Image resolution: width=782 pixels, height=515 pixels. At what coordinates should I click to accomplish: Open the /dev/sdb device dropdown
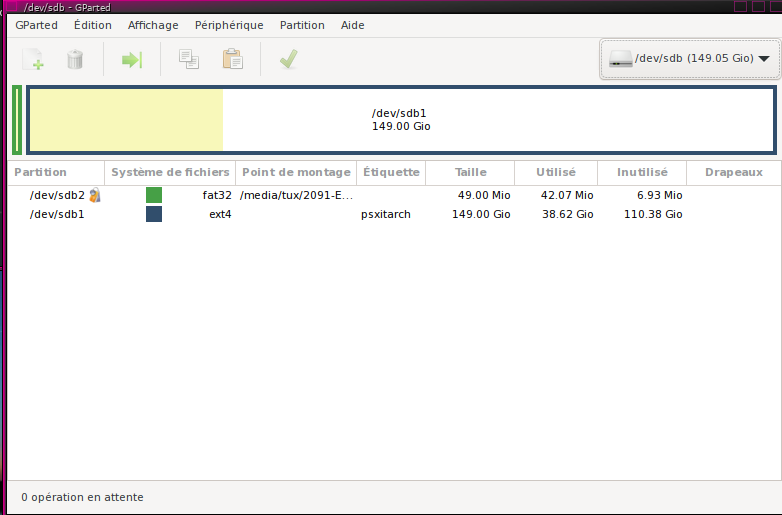pyautogui.click(x=690, y=59)
